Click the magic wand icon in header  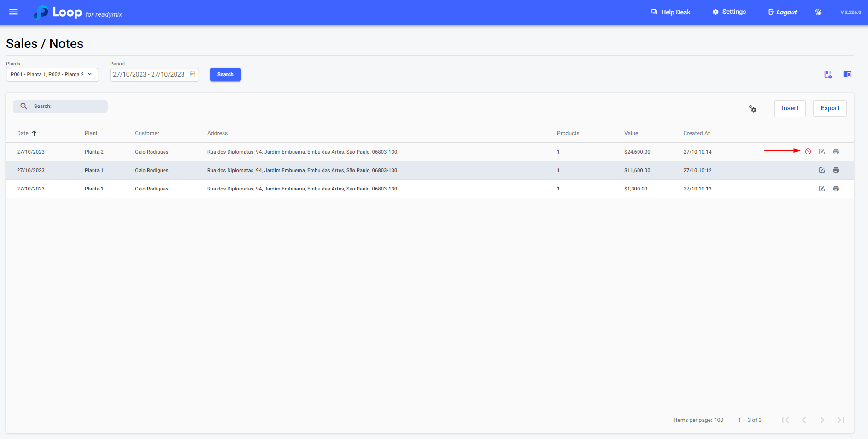(x=818, y=12)
